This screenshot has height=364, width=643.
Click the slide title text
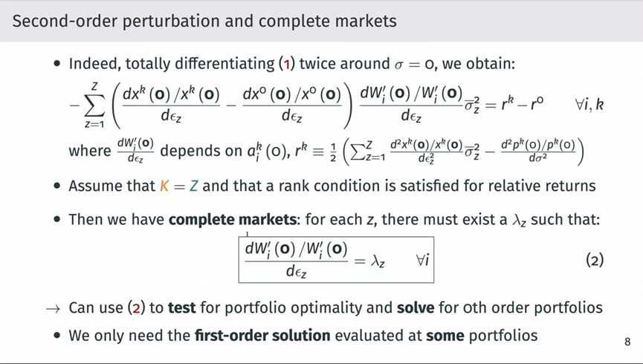(204, 21)
